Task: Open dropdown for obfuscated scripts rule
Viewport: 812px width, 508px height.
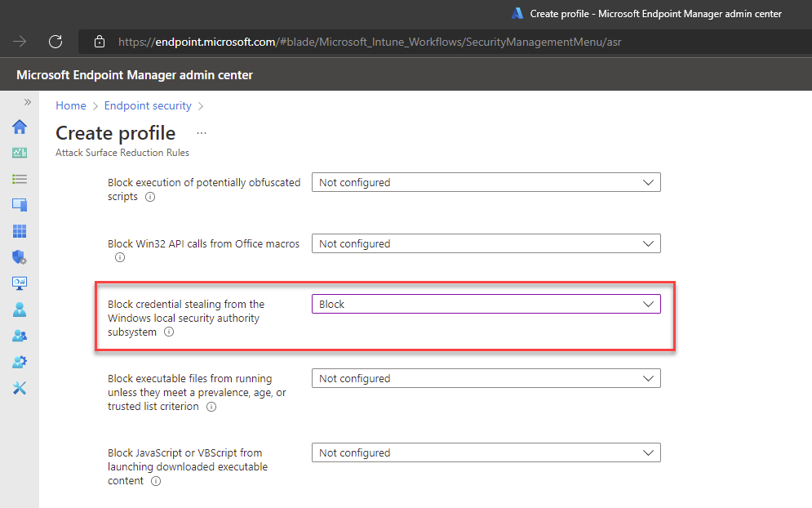Action: tap(486, 183)
